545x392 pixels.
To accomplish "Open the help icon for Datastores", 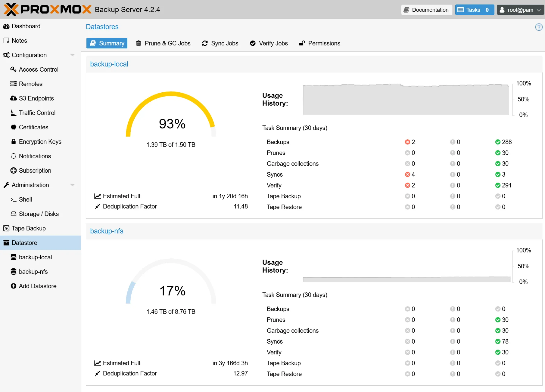I will click(x=539, y=27).
